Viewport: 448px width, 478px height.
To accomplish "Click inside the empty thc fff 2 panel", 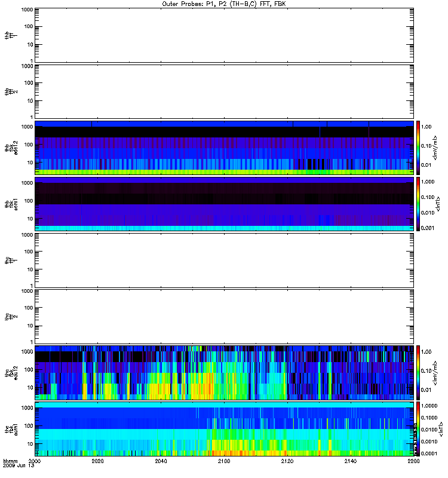I will point(225,317).
